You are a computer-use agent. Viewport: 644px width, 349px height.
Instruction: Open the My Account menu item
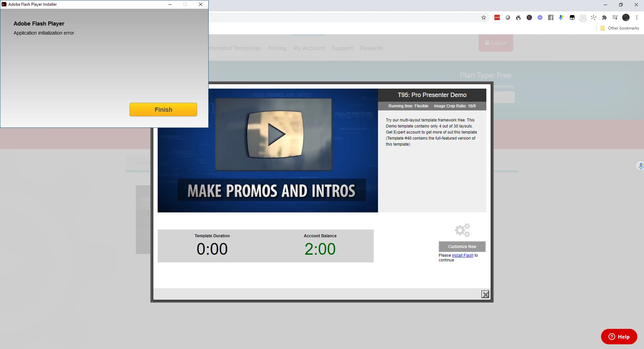(x=309, y=48)
